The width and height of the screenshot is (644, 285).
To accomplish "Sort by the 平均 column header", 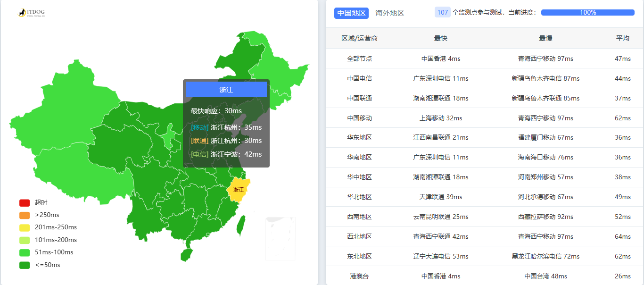I will 622,38.
